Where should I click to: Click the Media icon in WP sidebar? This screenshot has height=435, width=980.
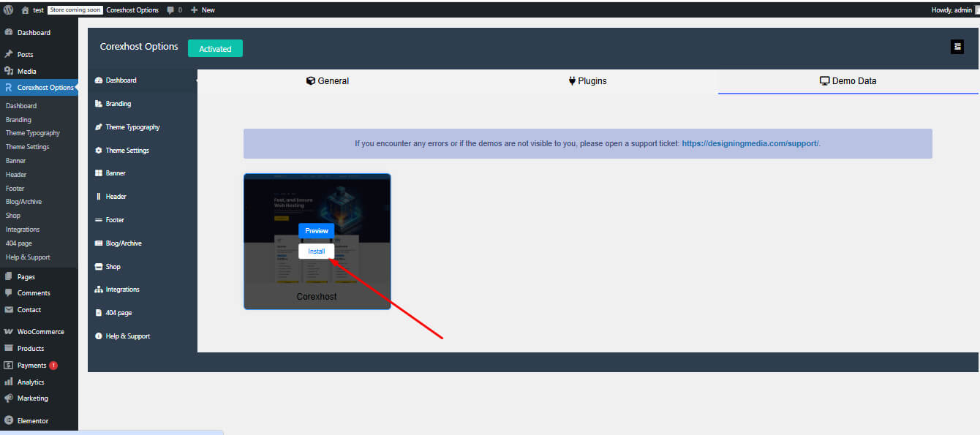pos(9,71)
